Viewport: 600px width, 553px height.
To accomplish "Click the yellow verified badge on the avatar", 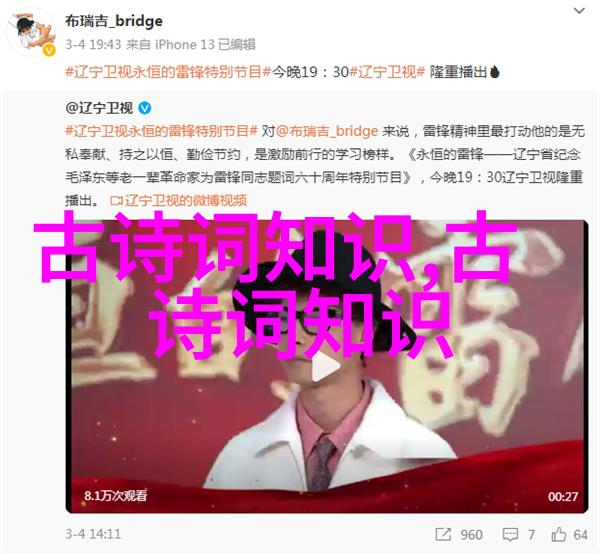I will coord(49,50).
